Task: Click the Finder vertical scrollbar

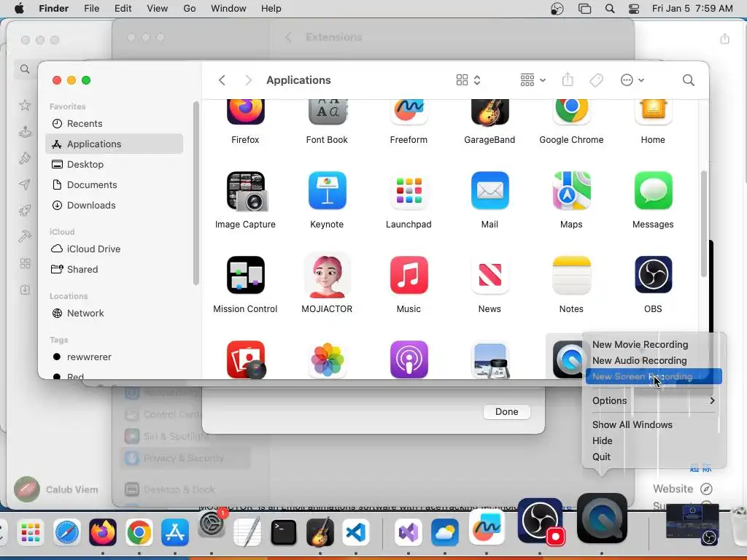Action: tap(704, 224)
